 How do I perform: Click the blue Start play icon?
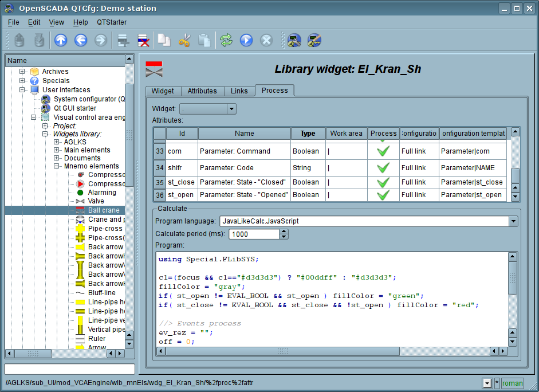click(x=246, y=40)
